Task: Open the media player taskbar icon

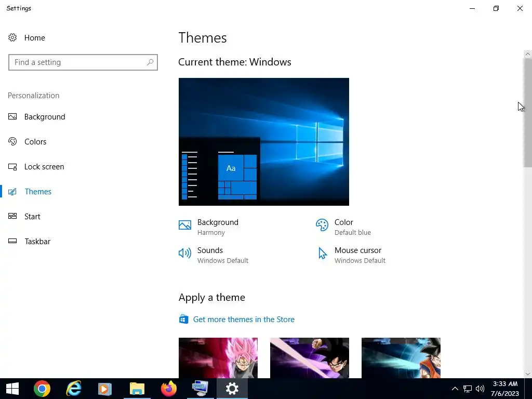Action: [x=105, y=389]
